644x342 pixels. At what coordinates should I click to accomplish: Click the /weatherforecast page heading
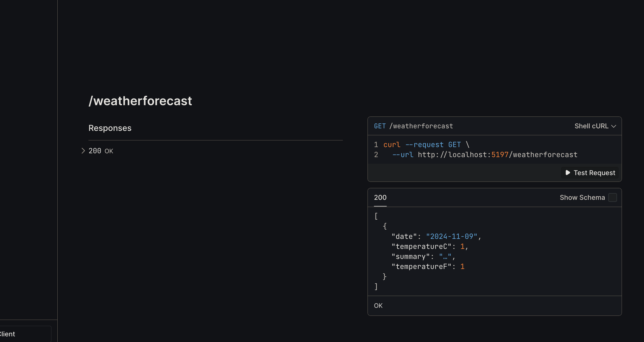tap(140, 101)
